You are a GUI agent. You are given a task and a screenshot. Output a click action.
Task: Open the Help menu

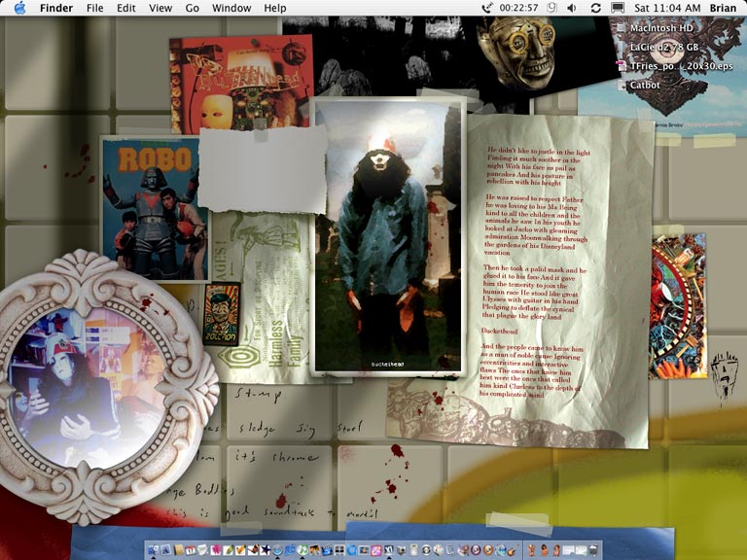(x=275, y=8)
